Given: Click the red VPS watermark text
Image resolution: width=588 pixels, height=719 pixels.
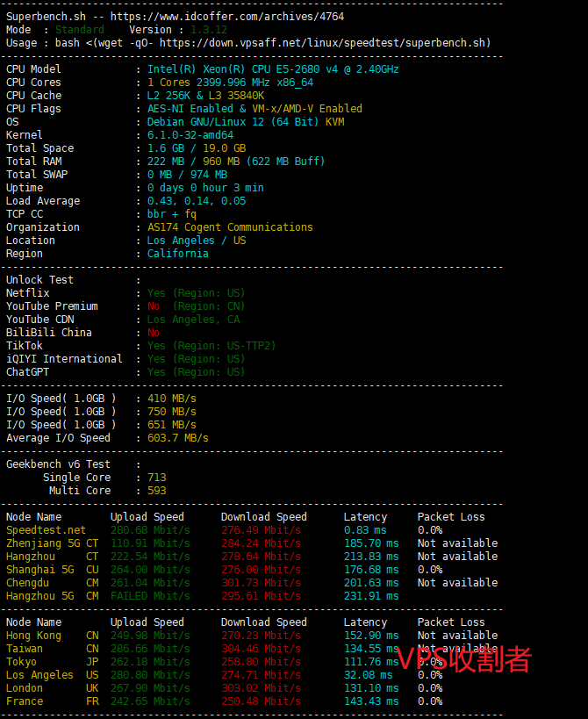Looking at the screenshot, I should click(464, 658).
